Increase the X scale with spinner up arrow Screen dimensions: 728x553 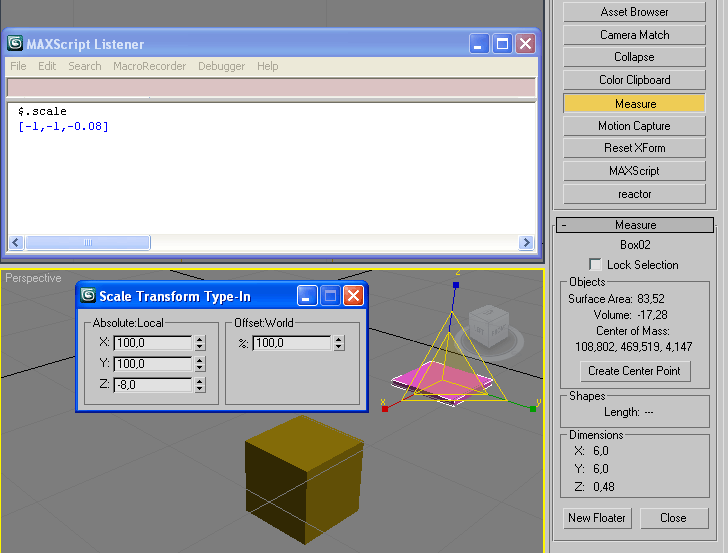(200, 339)
